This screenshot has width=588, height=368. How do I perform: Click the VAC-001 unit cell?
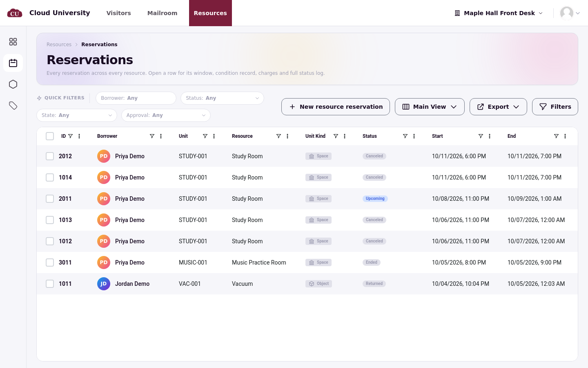coord(190,284)
